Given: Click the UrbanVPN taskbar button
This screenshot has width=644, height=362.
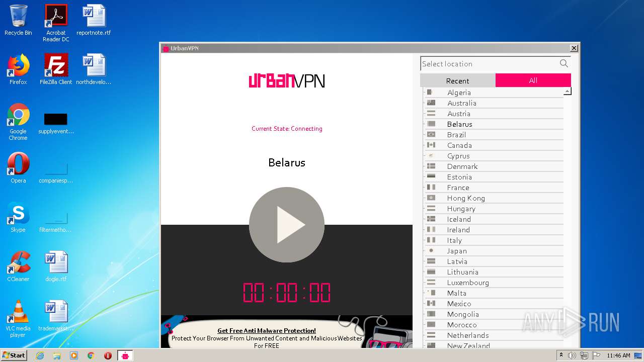Looking at the screenshot, I should pyautogui.click(x=125, y=355).
